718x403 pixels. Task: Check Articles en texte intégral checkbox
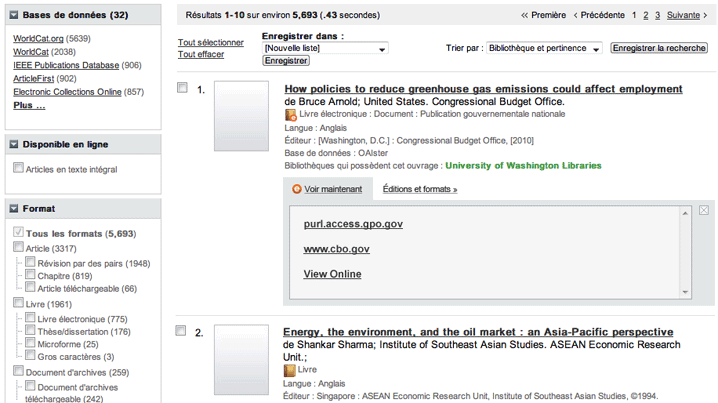(x=19, y=169)
